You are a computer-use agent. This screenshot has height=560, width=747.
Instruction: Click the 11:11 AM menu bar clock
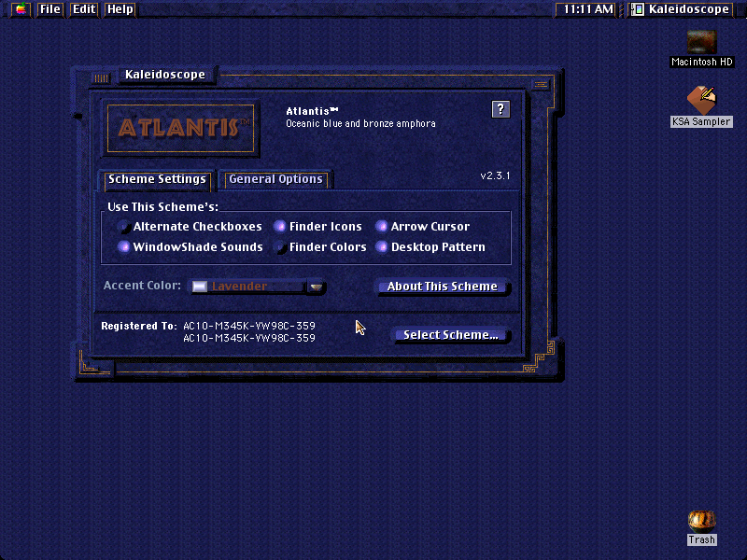click(x=588, y=9)
